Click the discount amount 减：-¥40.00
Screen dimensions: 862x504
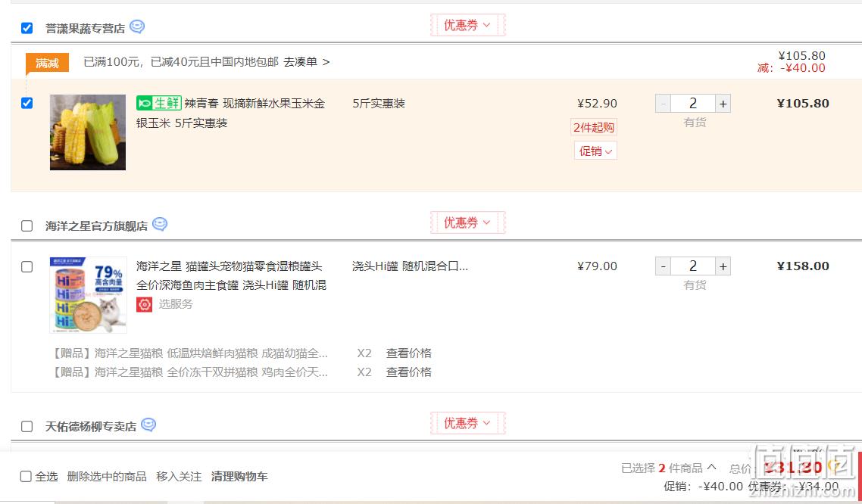[x=791, y=68]
